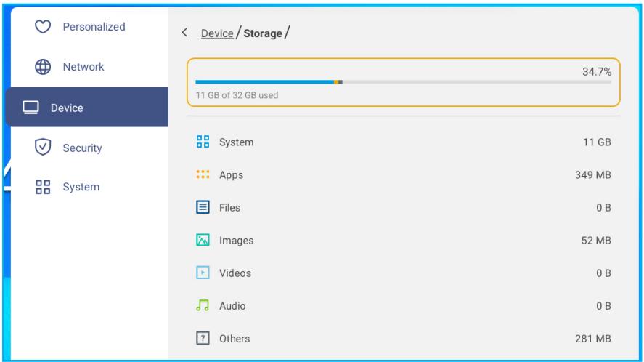
Task: Click the Storage breadcrumb label
Action: [263, 33]
